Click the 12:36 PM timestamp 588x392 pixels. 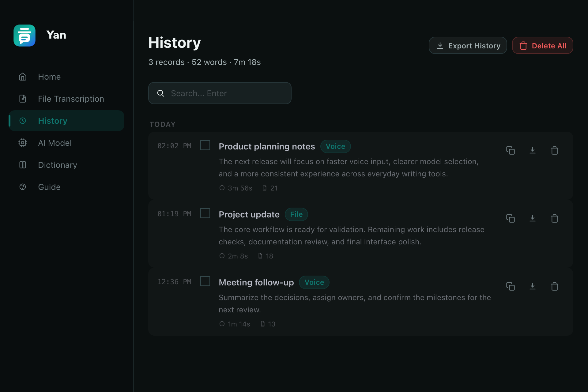tap(174, 282)
